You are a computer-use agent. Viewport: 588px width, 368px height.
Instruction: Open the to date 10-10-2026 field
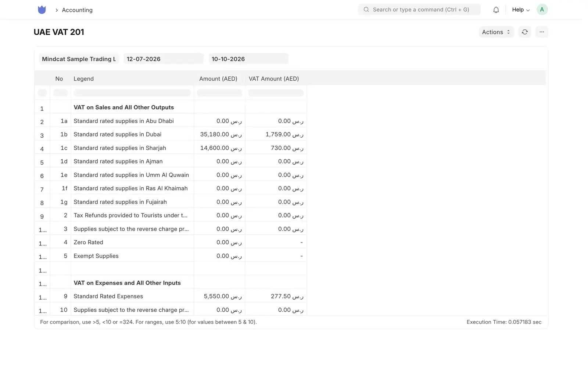(x=248, y=59)
